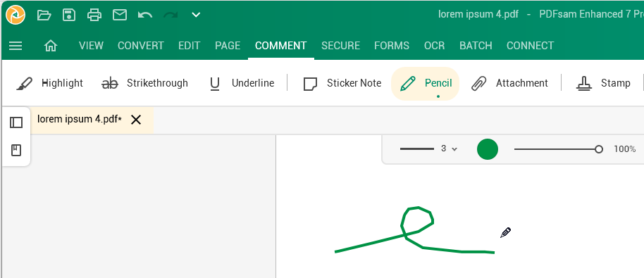This screenshot has height=278, width=644.
Task: Open the green pencil color swatch
Action: pyautogui.click(x=488, y=149)
